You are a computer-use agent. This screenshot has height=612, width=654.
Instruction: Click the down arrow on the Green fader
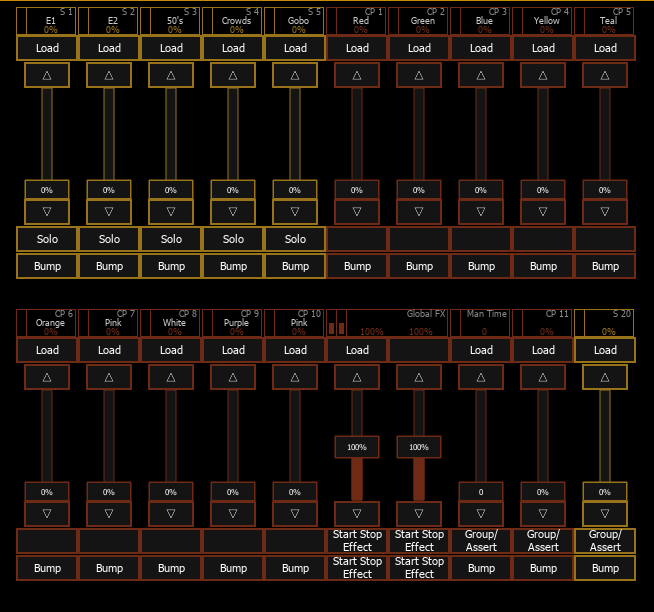[419, 212]
